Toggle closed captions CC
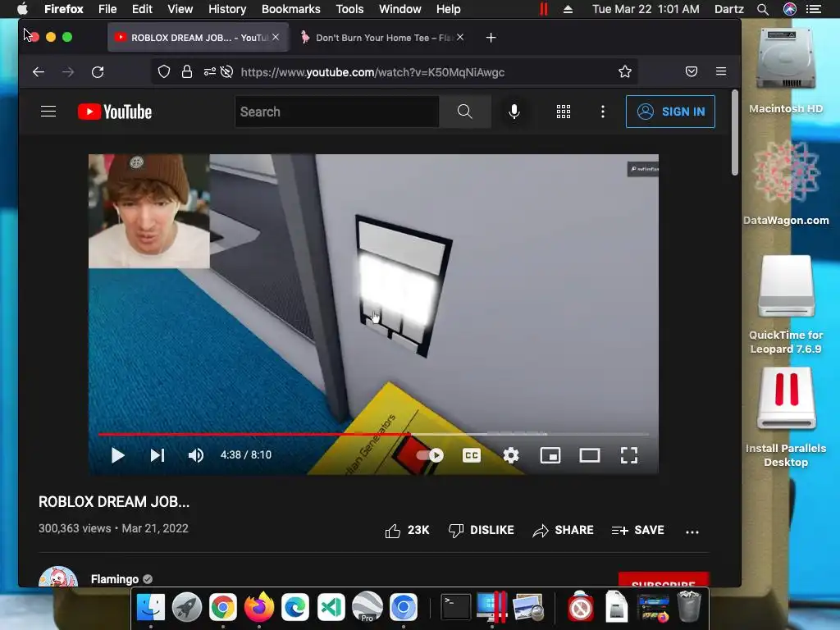This screenshot has width=840, height=630. click(x=472, y=455)
